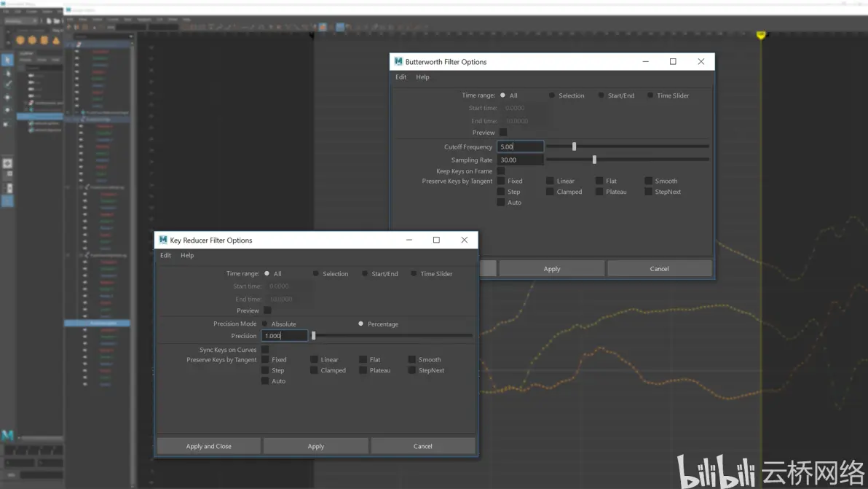Open the Edit menu in Butterworth Filter Options
The width and height of the screenshot is (868, 489).
point(401,77)
